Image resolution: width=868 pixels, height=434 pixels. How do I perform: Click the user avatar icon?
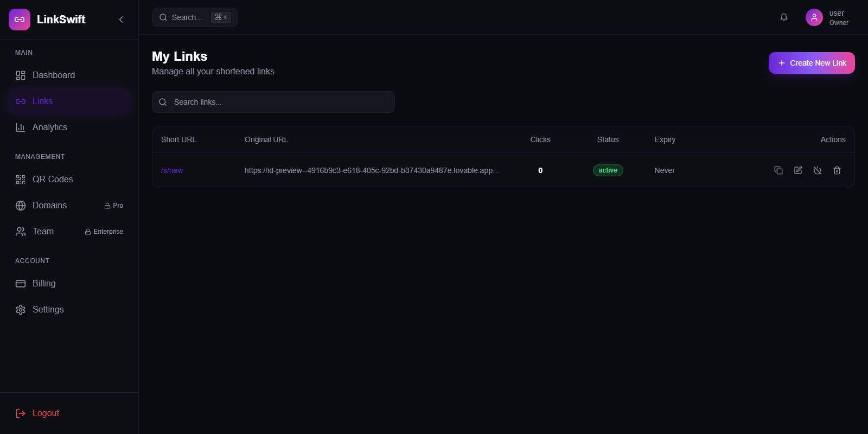pos(814,17)
